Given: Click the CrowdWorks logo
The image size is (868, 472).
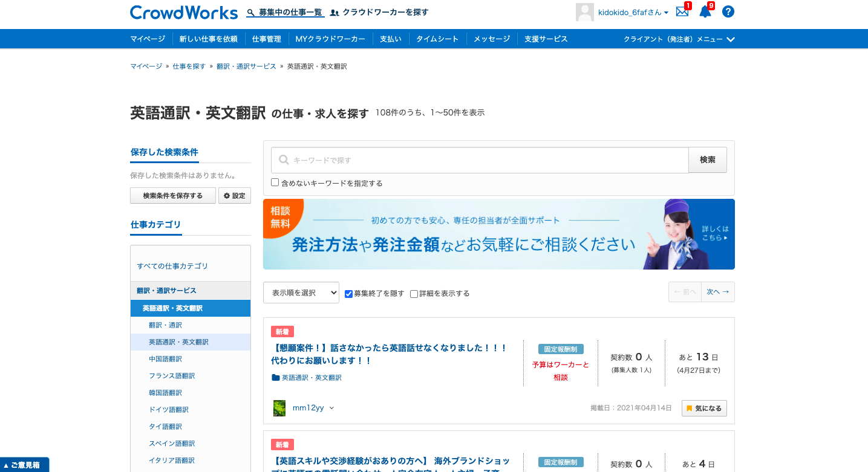Looking at the screenshot, I should coord(183,12).
